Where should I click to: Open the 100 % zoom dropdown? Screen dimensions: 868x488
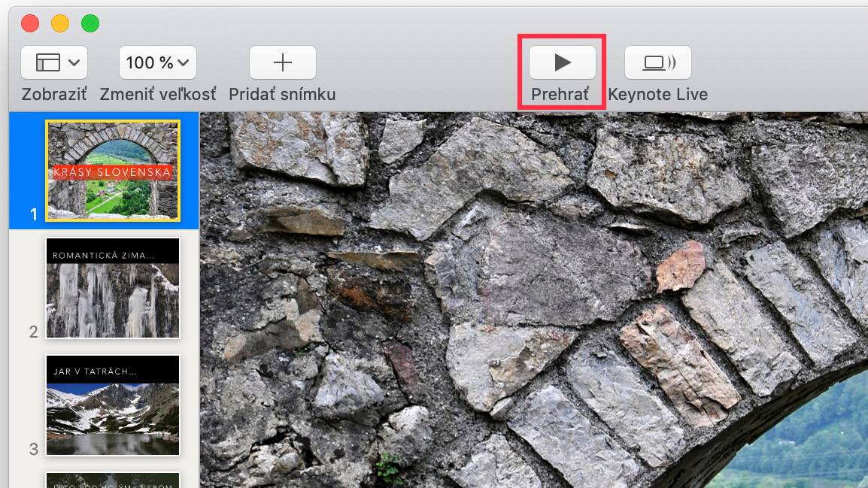coord(158,62)
